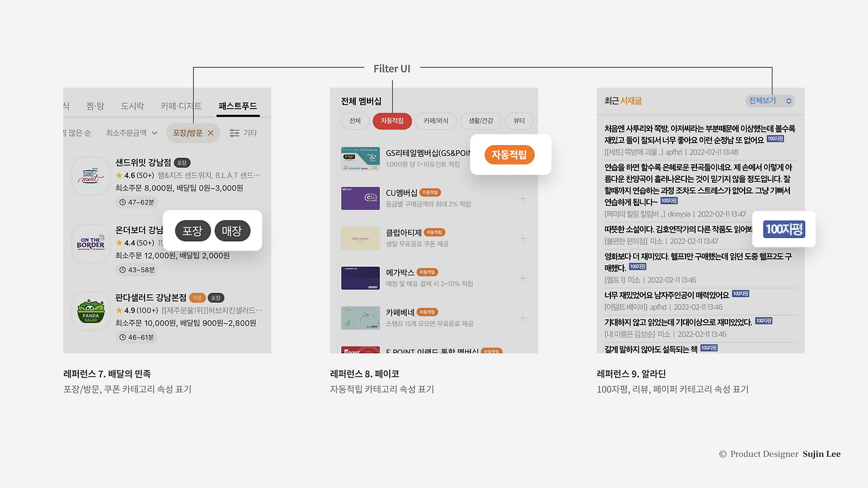Open the On The Border restaurant logo
This screenshot has width=868, height=488.
(x=91, y=243)
